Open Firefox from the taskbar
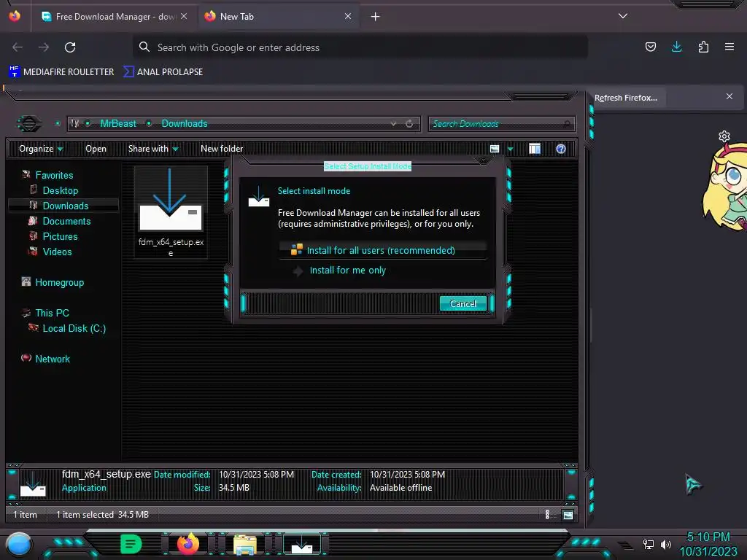747x560 pixels. pyautogui.click(x=188, y=544)
